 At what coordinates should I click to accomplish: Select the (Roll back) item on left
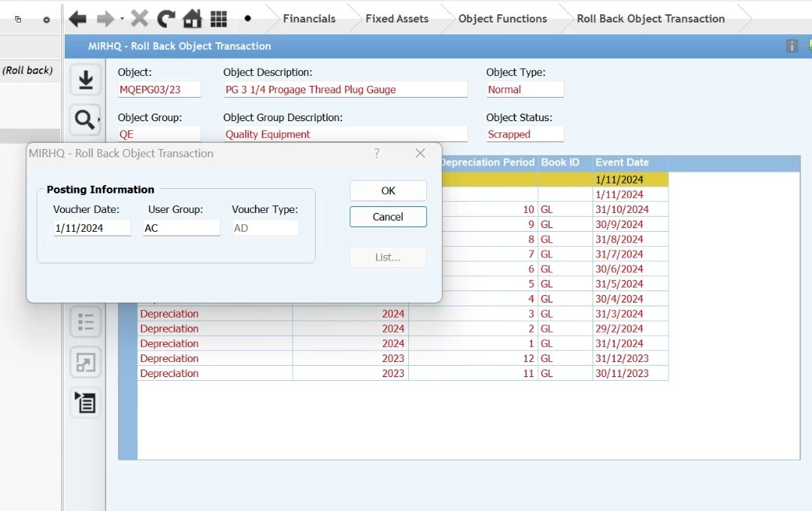(x=28, y=70)
